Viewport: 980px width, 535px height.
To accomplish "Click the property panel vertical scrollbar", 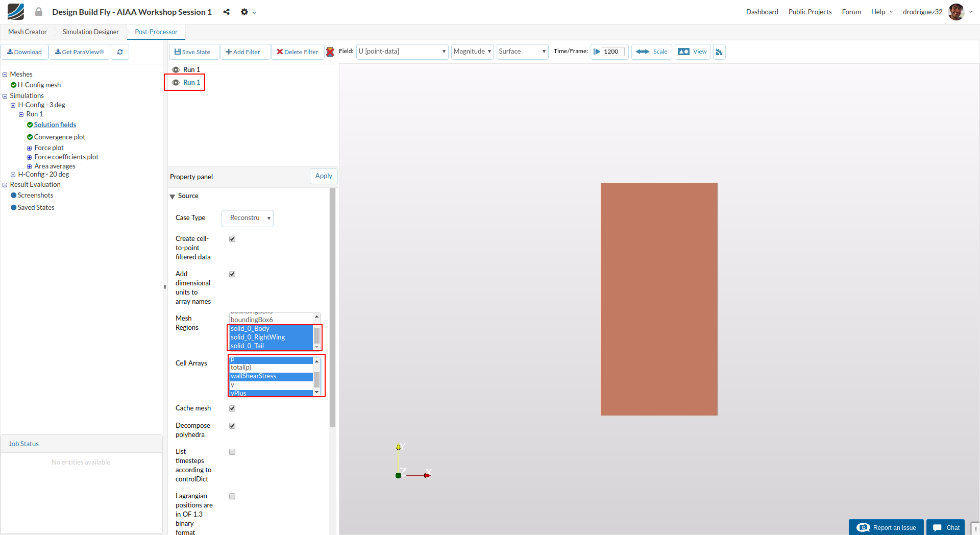I will tap(333, 307).
